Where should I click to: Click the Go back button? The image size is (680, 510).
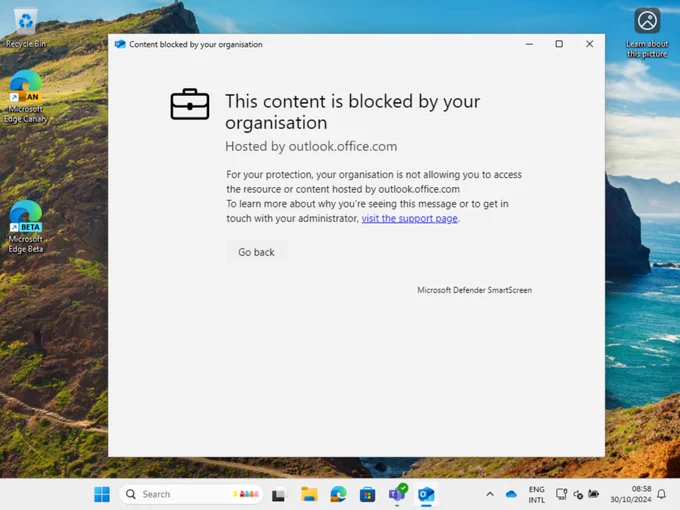click(x=256, y=252)
